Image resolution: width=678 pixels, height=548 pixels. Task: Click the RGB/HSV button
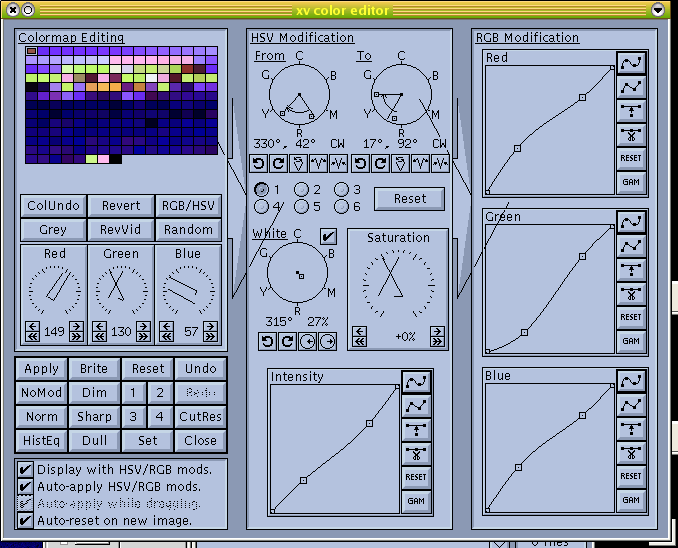(188, 206)
